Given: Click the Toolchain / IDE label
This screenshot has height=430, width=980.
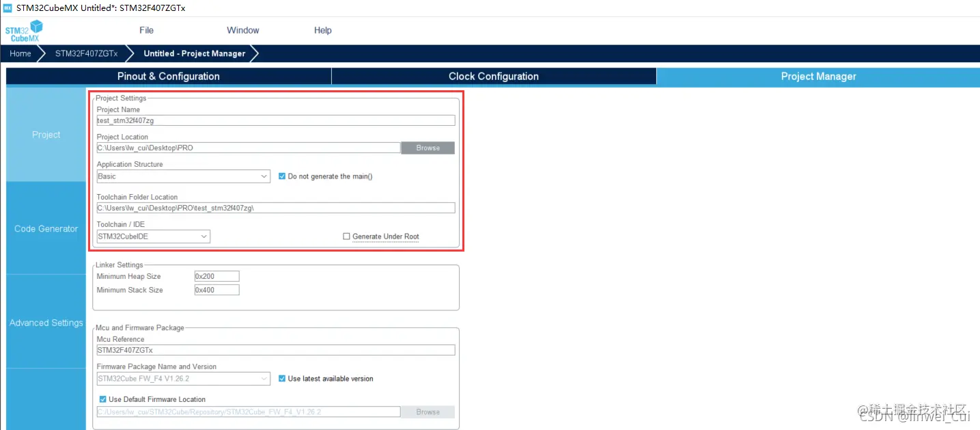Looking at the screenshot, I should point(121,224).
